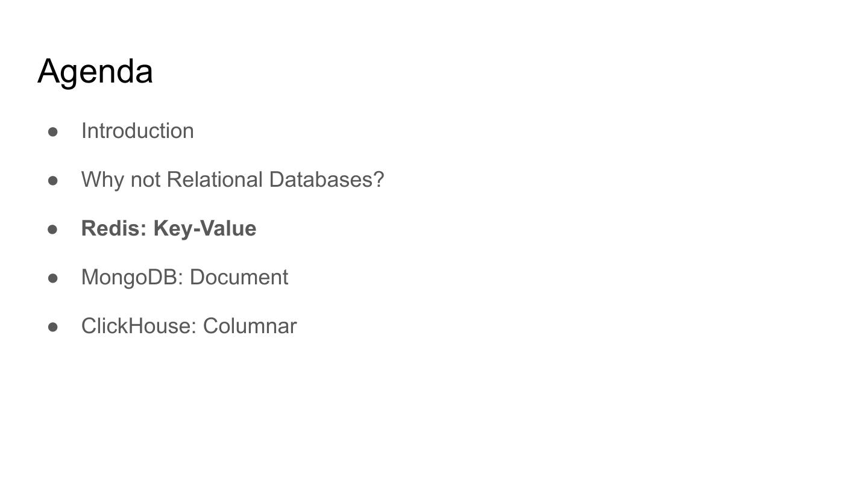Click the word "MongoDB" on the slide
Screen dimensions: 868x488
tap(132, 277)
